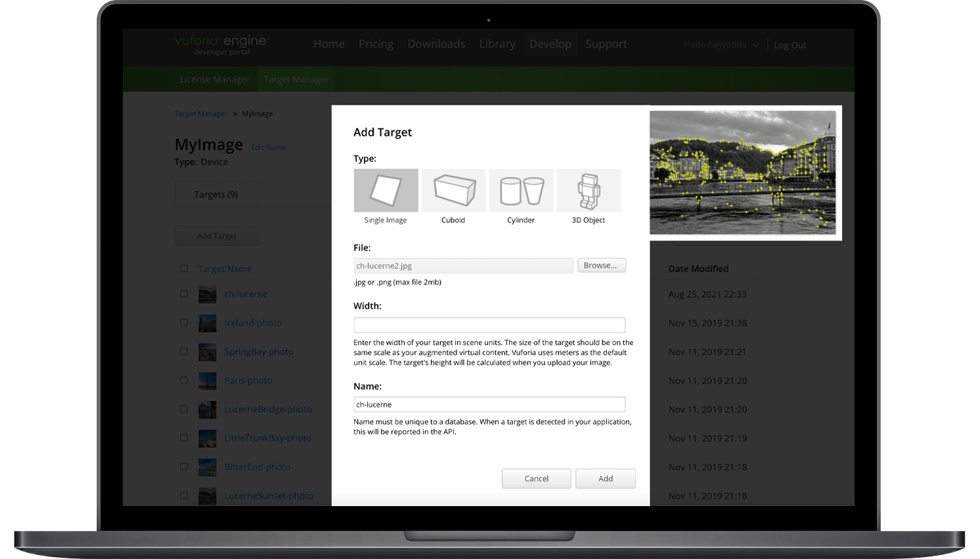980x559 pixels.
Task: Choose the Cylinder target type
Action: pos(521,190)
